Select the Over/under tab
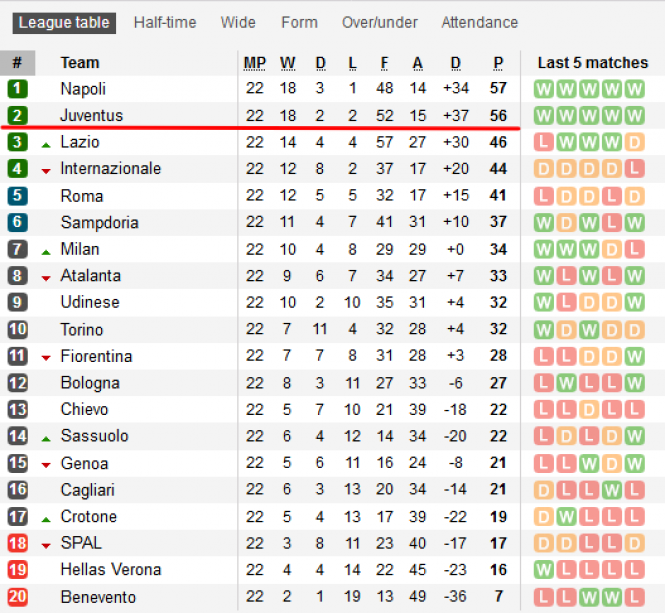This screenshot has width=665, height=613. [380, 22]
